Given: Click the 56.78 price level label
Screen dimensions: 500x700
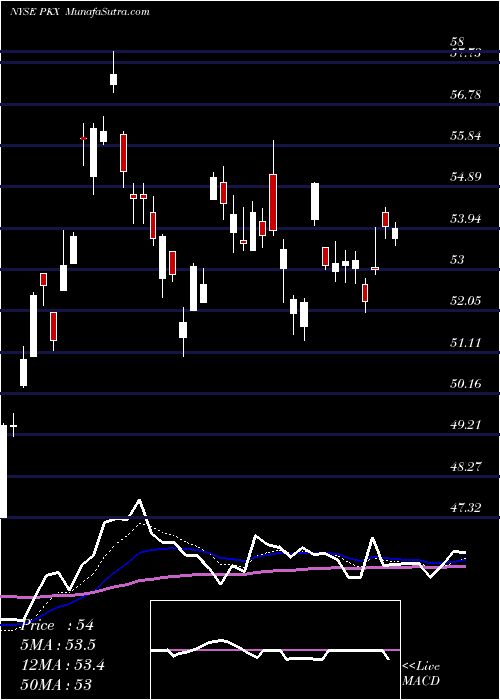Looking at the screenshot, I should click(x=466, y=94).
